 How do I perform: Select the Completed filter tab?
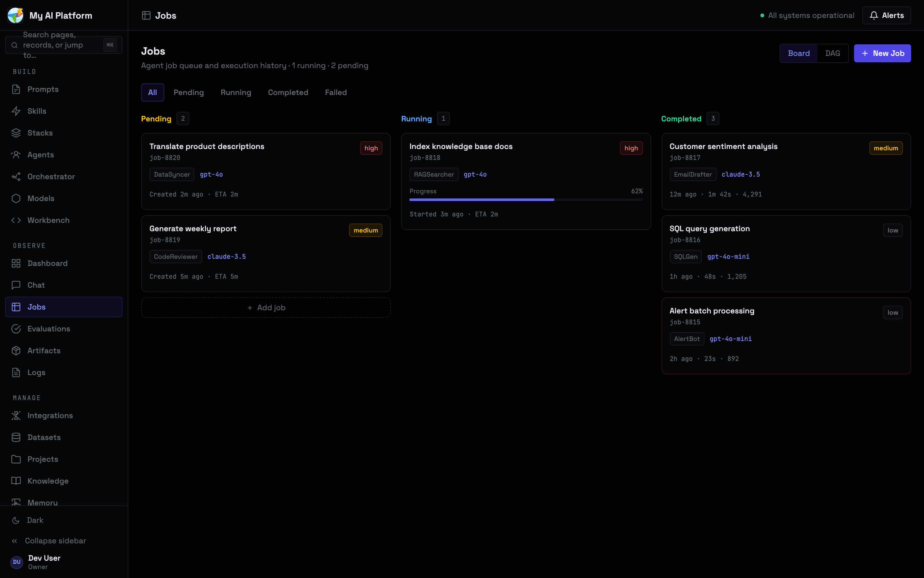coord(288,92)
